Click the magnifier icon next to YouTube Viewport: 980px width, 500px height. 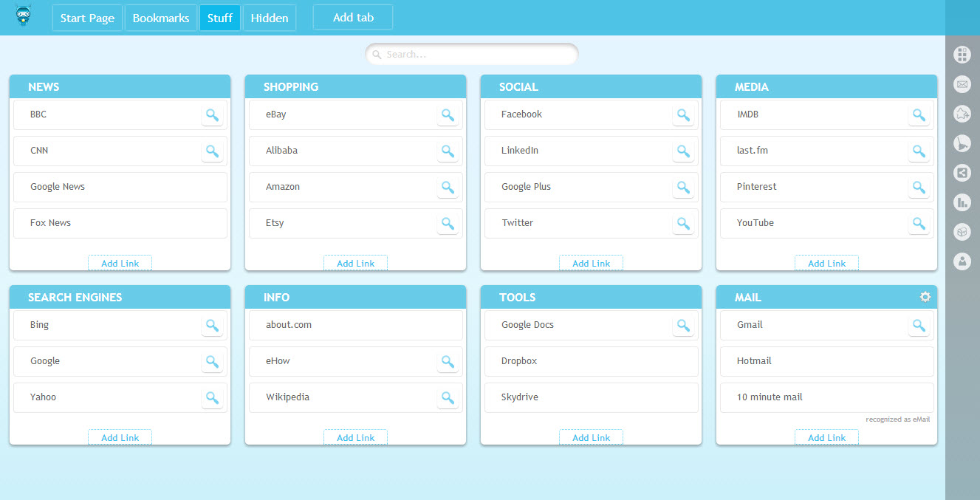[x=919, y=223]
